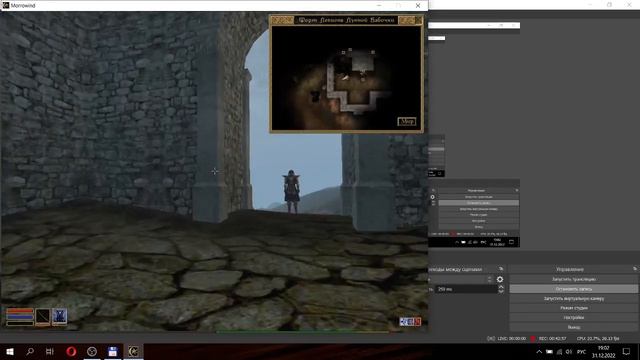Screen dimensions: 640x360
Task: Click the "Запустить трансляцию" button in OBS controls
Action: click(573, 279)
